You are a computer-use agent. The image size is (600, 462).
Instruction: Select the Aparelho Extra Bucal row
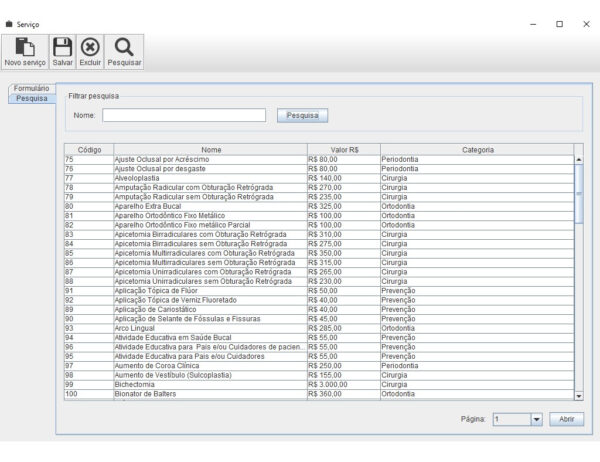319,206
